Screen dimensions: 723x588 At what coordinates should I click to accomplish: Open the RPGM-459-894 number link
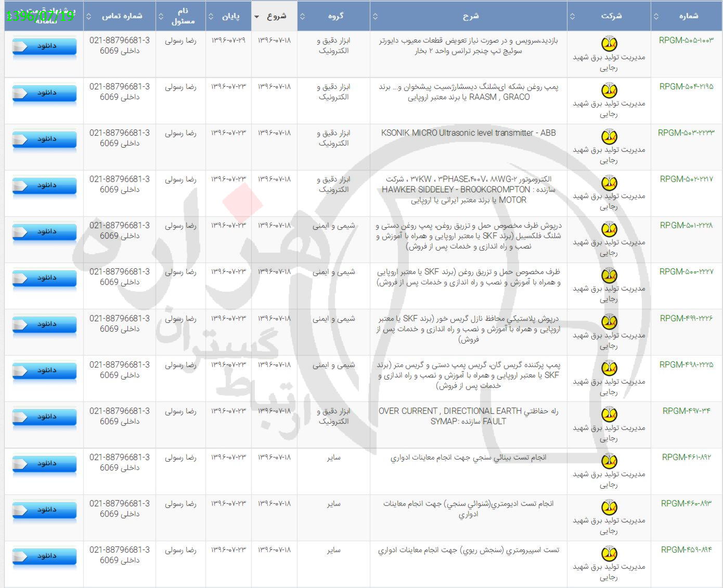coord(686,550)
